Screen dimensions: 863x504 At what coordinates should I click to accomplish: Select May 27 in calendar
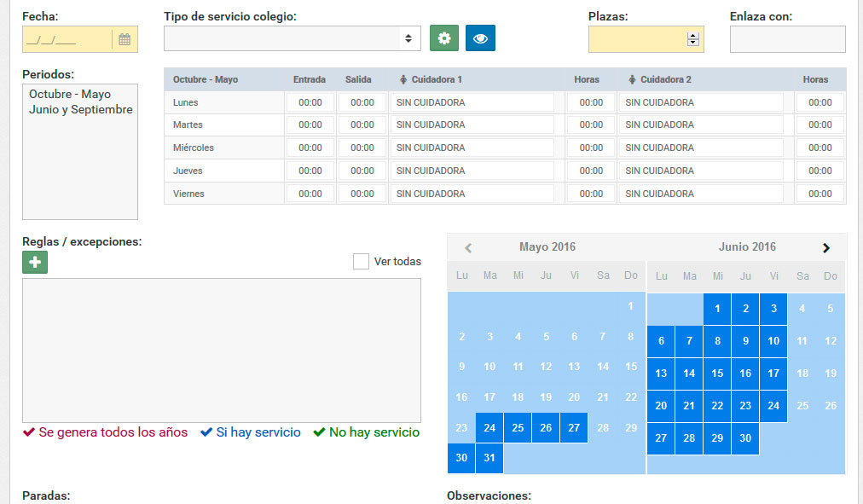coord(574,427)
